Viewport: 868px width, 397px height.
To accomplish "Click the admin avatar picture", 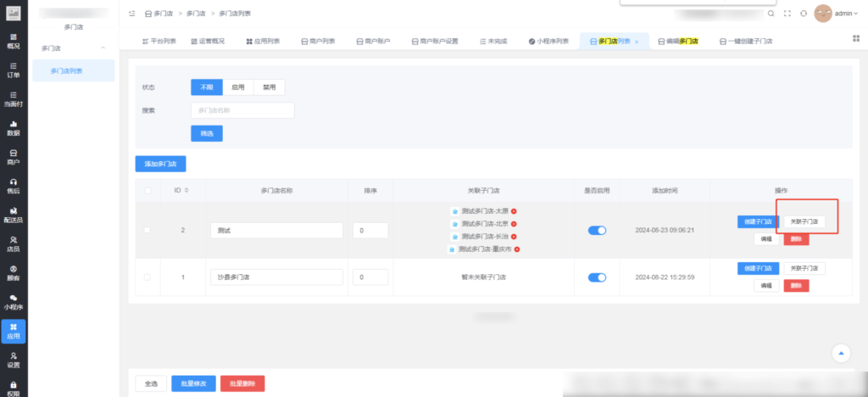I will pyautogui.click(x=822, y=14).
